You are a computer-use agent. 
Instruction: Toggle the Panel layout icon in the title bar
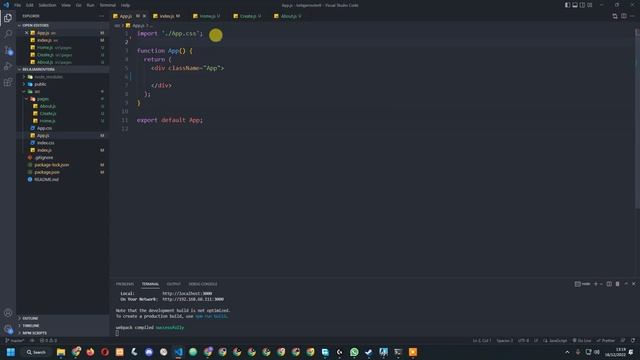pos(575,5)
